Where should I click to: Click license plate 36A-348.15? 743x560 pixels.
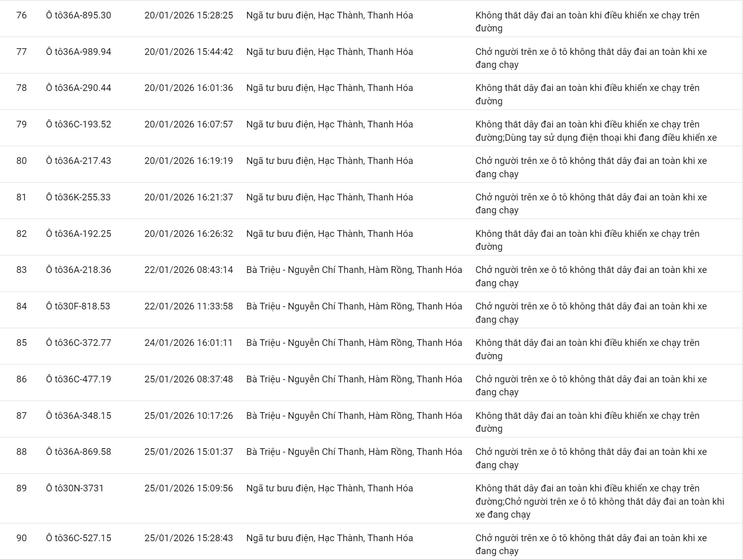[x=78, y=416]
